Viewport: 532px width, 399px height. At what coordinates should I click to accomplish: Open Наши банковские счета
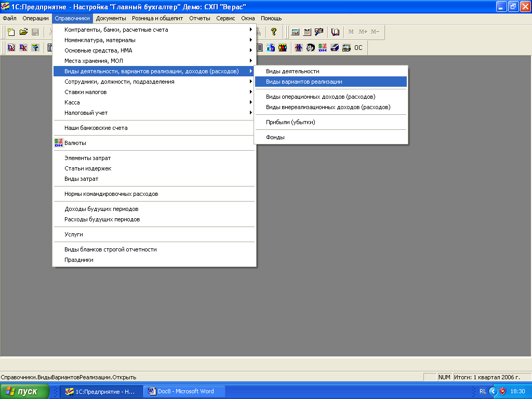click(x=154, y=128)
